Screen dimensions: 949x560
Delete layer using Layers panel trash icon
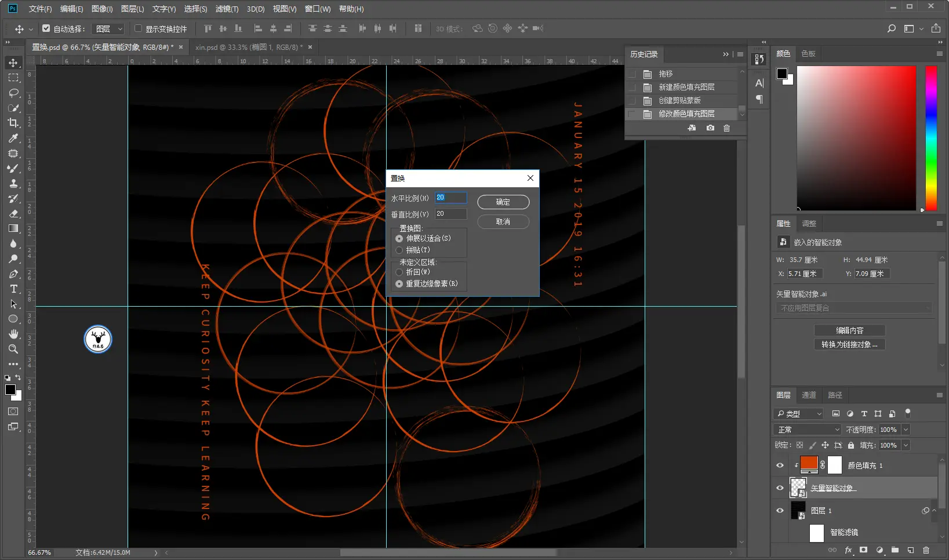click(926, 550)
